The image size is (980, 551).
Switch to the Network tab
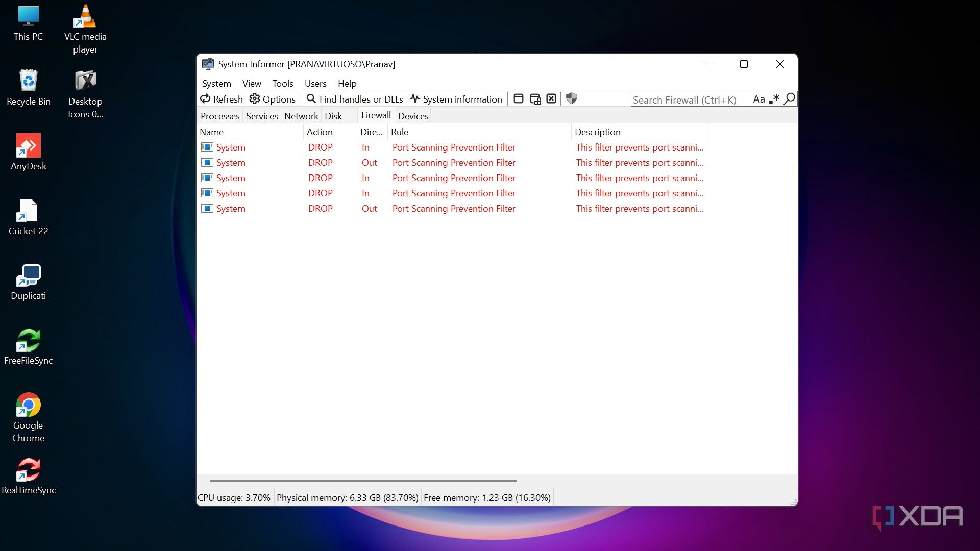pyautogui.click(x=301, y=116)
